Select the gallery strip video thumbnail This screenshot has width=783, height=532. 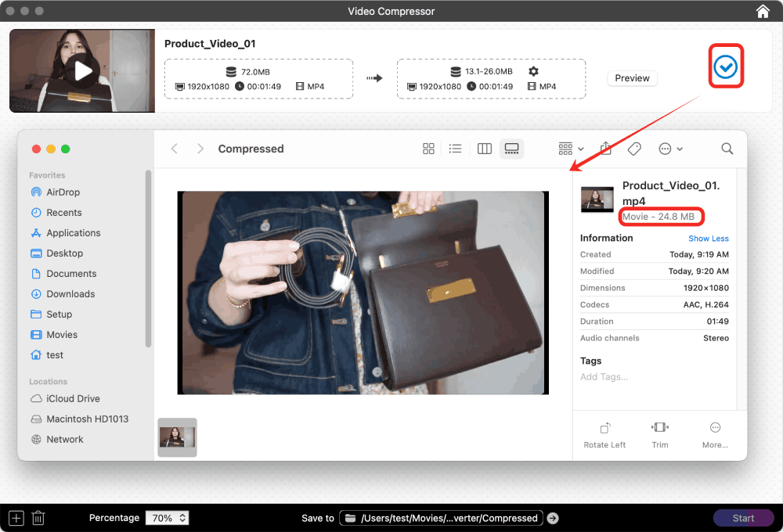tap(177, 437)
